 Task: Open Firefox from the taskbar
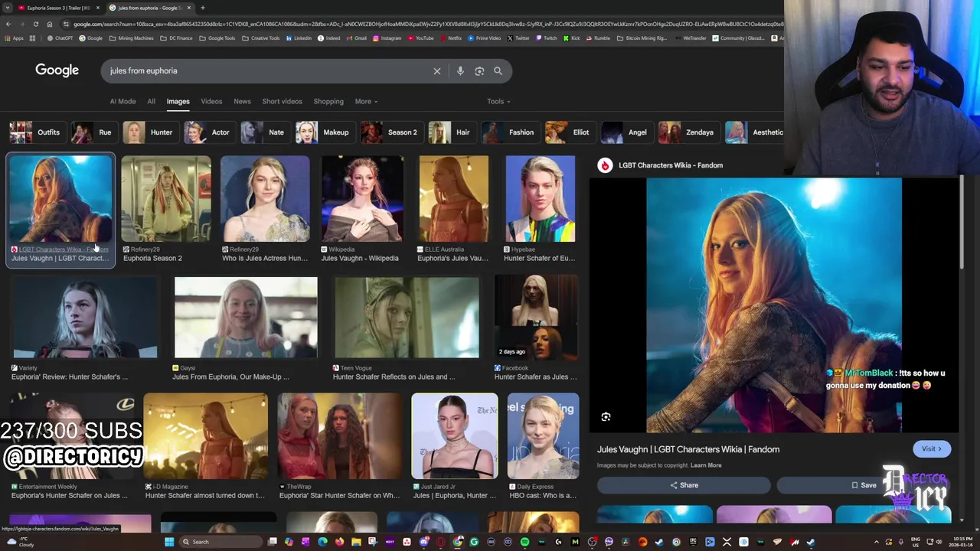339,542
